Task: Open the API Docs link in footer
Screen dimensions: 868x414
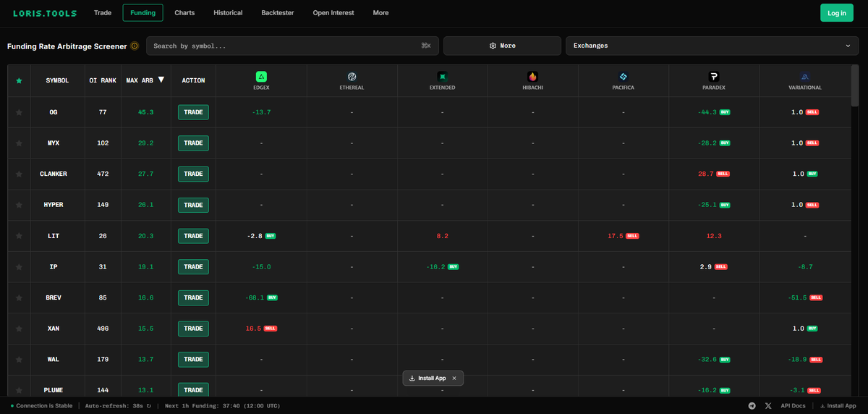Action: (794, 406)
